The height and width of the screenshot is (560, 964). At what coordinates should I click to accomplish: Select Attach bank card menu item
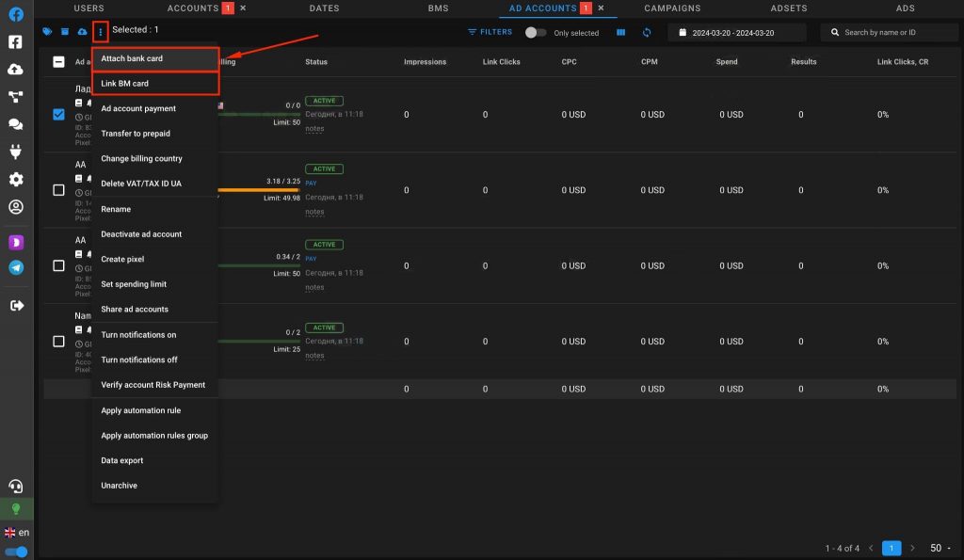[155, 58]
